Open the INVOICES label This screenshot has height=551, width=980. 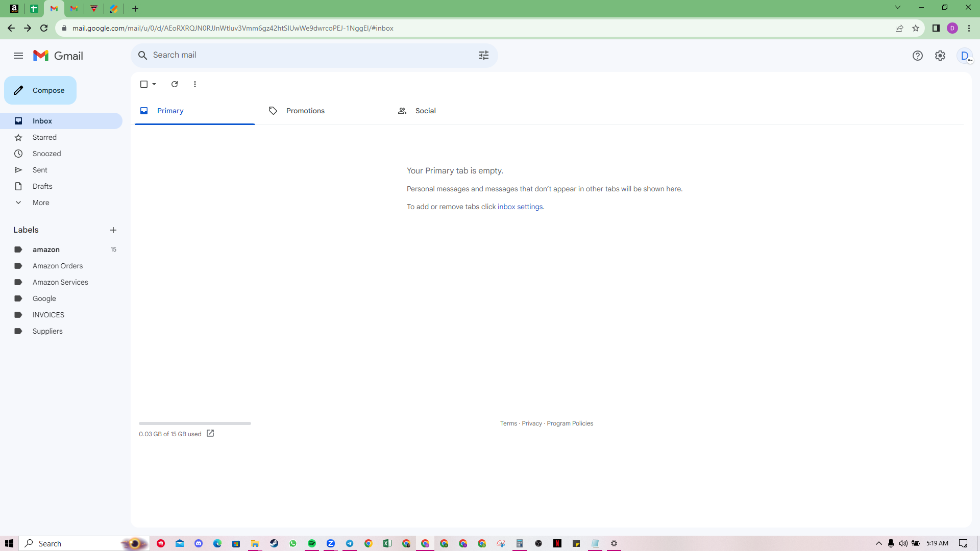pos(61,315)
